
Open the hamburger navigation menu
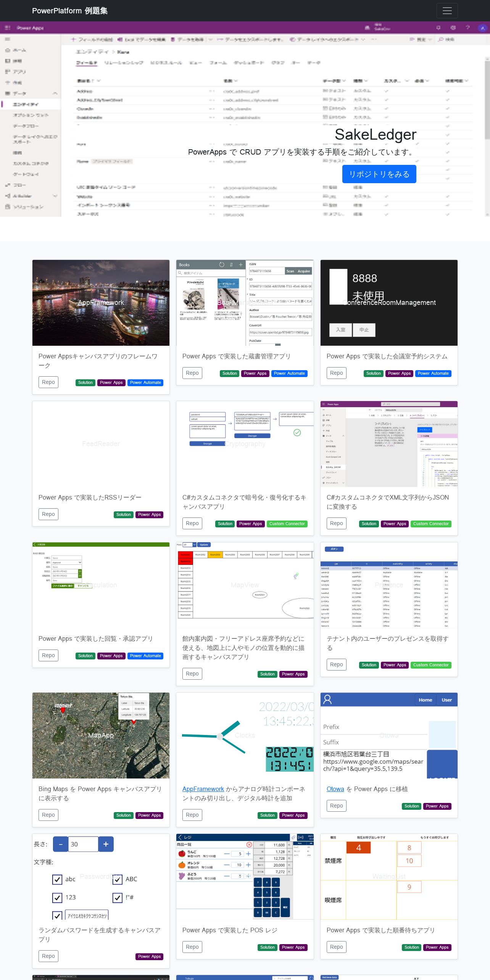click(x=447, y=11)
